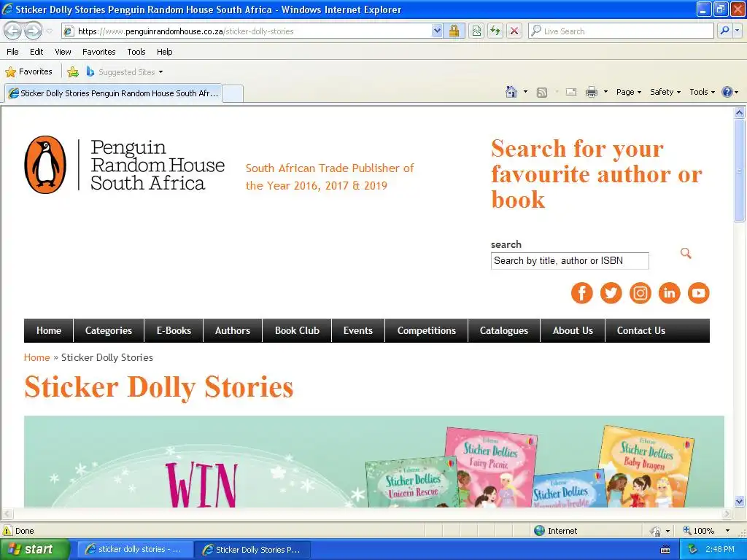Click the keyboard icon in taskbar
Viewport: 747px width, 560px height.
pyautogui.click(x=665, y=550)
